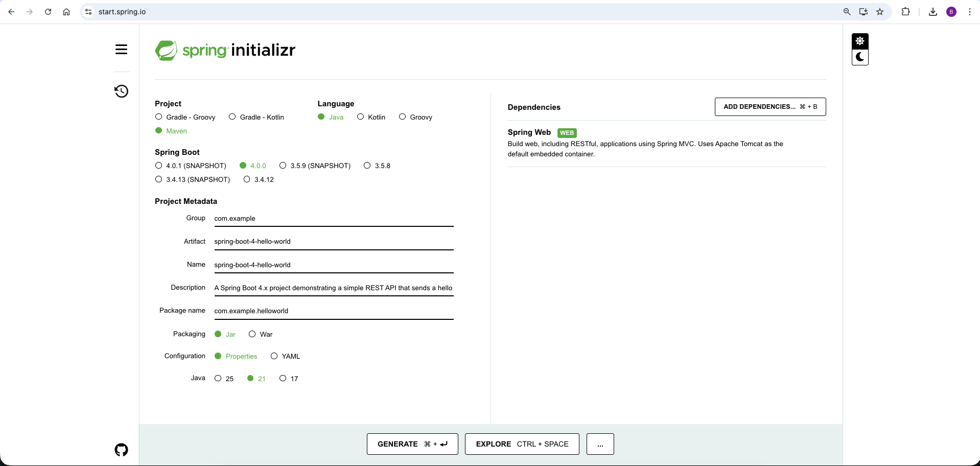Image resolution: width=980 pixels, height=466 pixels.
Task: Open the browser extensions puzzle icon
Action: coord(905,12)
